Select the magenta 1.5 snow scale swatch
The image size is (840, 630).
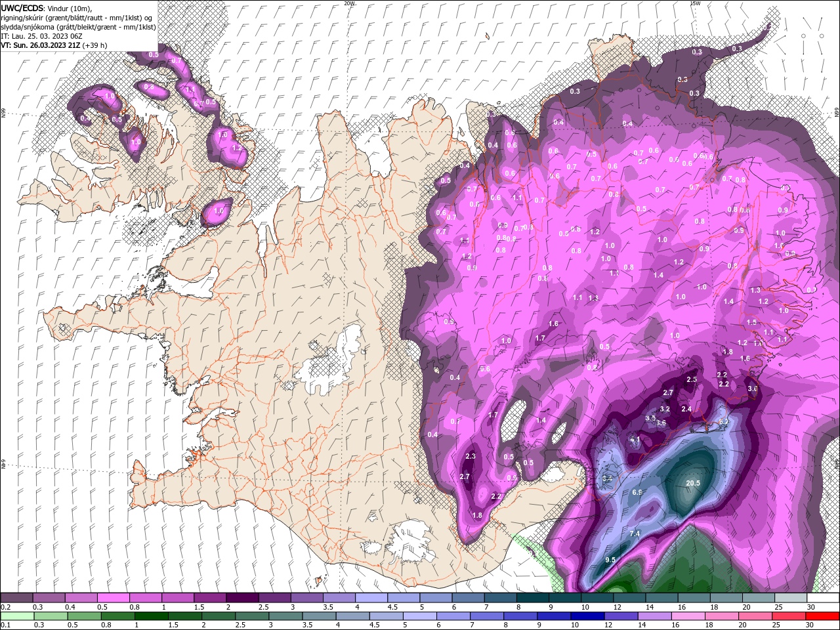click(209, 598)
